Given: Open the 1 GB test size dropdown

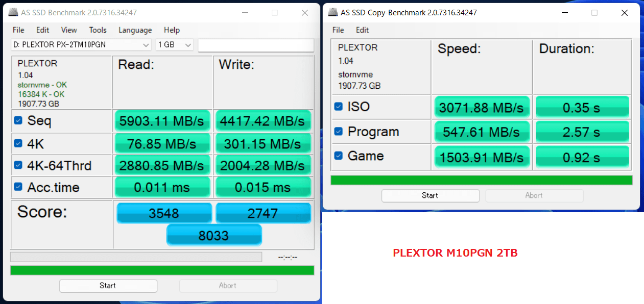Looking at the screenshot, I should click(175, 45).
